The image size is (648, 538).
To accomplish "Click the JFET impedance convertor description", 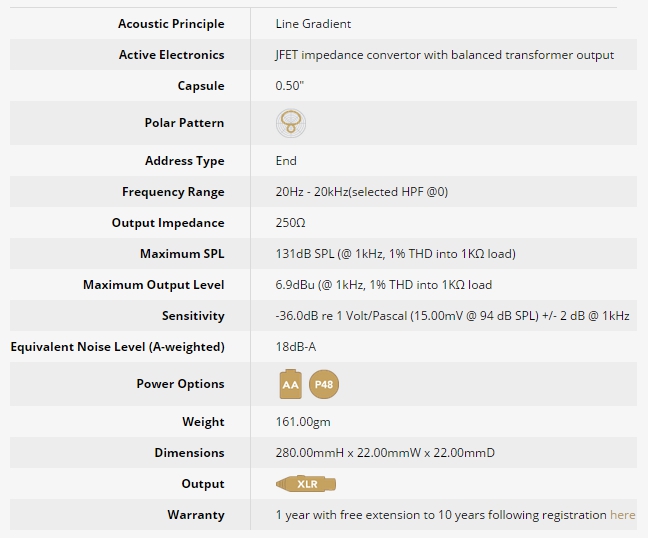I will coord(445,55).
